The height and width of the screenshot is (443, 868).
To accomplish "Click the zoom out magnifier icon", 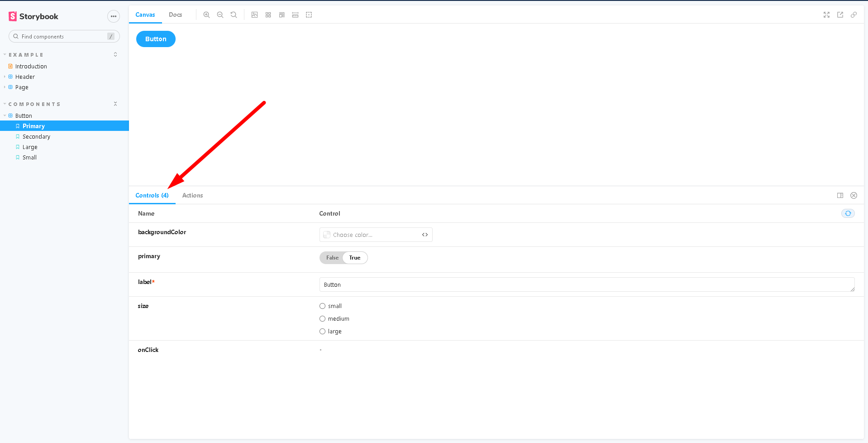I will click(x=220, y=15).
